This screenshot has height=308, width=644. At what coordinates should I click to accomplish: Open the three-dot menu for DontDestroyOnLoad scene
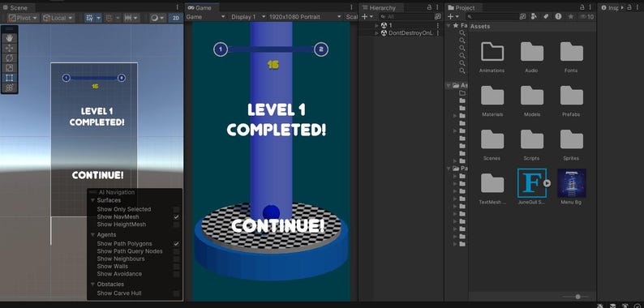(438, 33)
